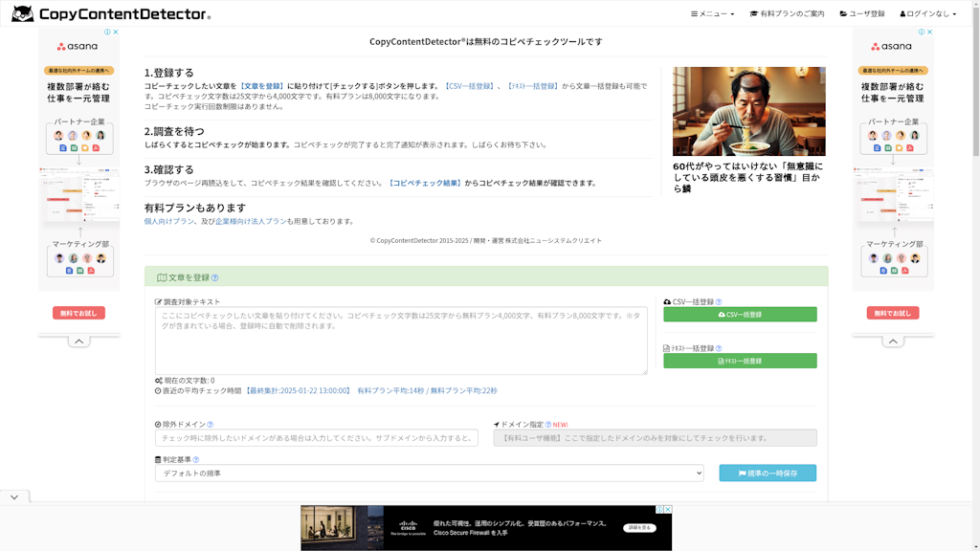Click help icon next to CSV一括登録 label
980x551 pixels.
pos(719,302)
